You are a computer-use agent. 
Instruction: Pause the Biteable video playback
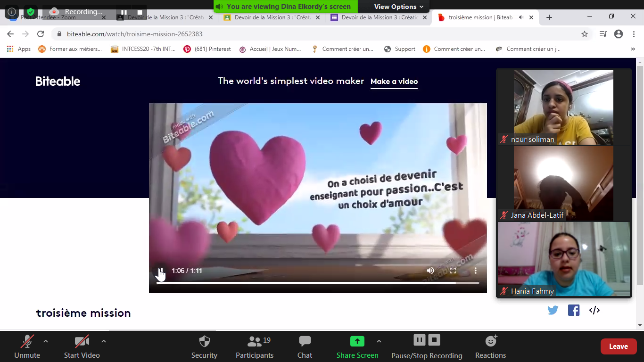point(161,271)
